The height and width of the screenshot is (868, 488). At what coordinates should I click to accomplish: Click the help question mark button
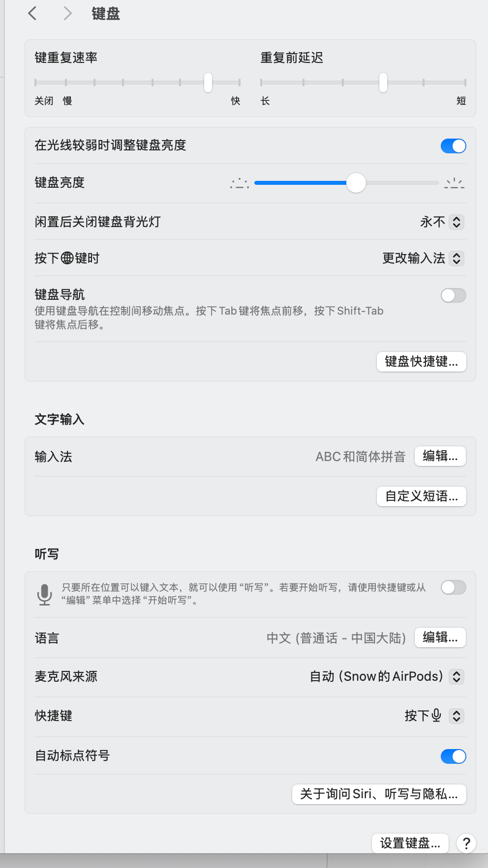(466, 843)
